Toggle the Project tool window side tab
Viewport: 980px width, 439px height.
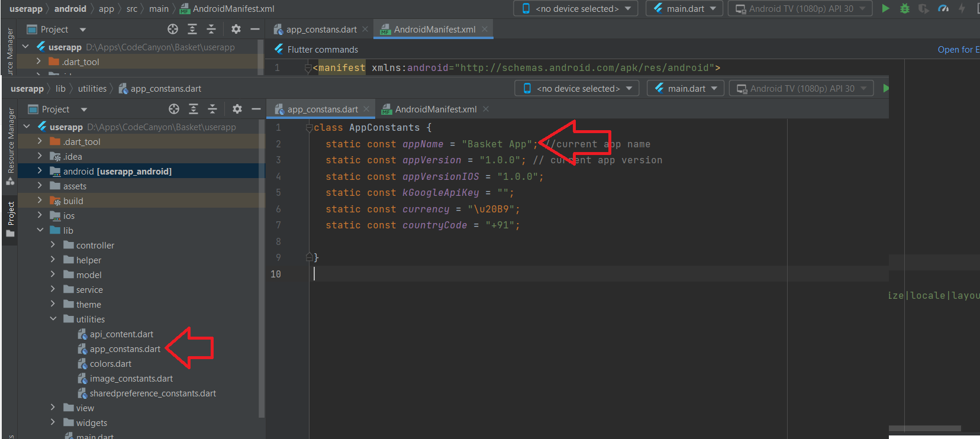pyautogui.click(x=10, y=220)
